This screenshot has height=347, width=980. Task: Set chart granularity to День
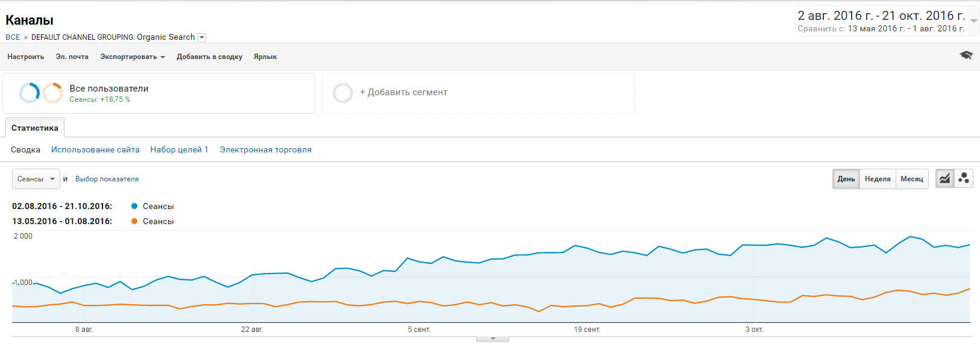tap(846, 179)
